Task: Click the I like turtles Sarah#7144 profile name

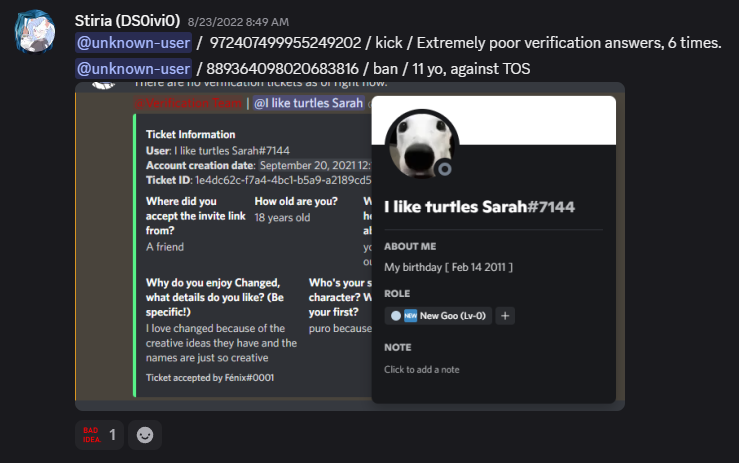Action: point(479,207)
